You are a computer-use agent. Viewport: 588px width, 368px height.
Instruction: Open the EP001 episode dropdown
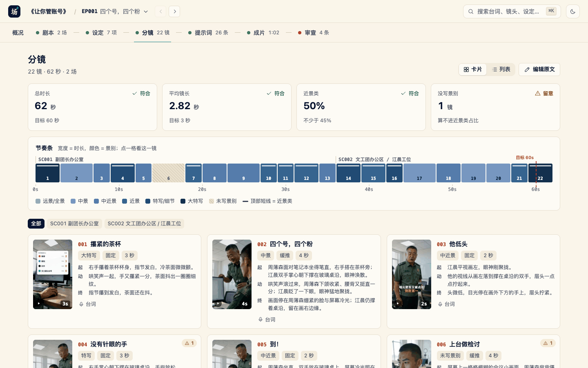[x=115, y=11]
